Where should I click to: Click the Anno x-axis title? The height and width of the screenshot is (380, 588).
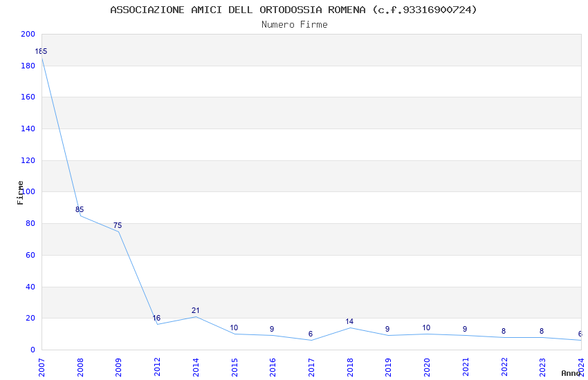point(571,373)
